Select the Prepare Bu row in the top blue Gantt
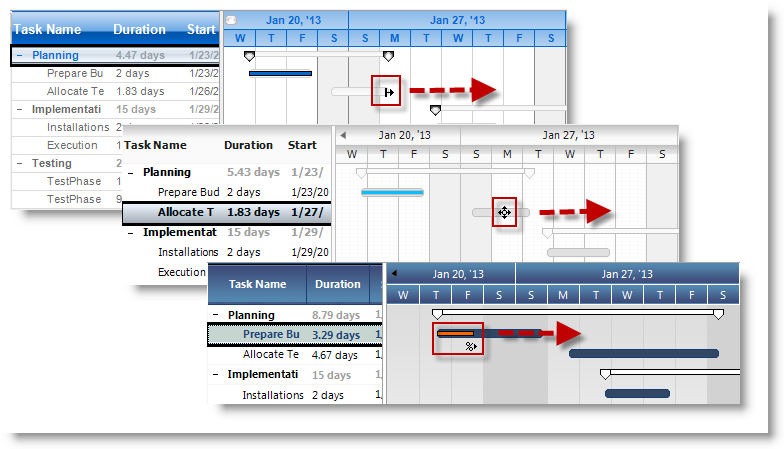This screenshot has height=449, width=784. (116, 74)
